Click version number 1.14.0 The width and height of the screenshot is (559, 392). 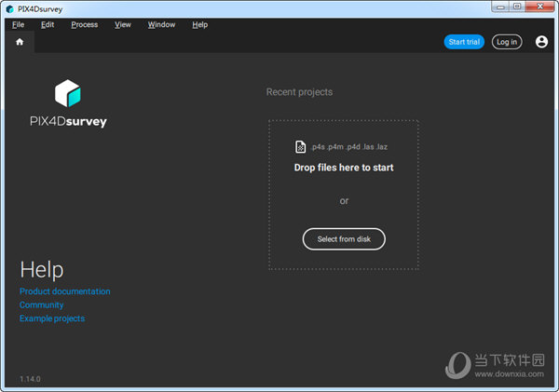click(30, 379)
